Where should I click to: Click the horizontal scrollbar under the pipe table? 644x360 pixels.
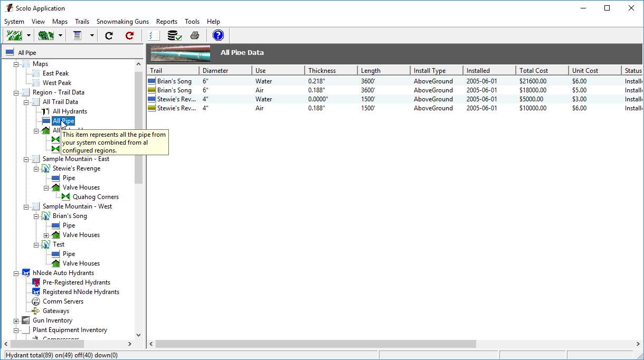tap(316, 344)
